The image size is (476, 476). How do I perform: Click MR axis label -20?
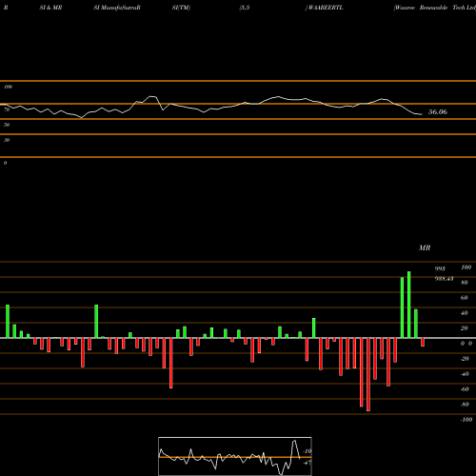click(x=465, y=359)
